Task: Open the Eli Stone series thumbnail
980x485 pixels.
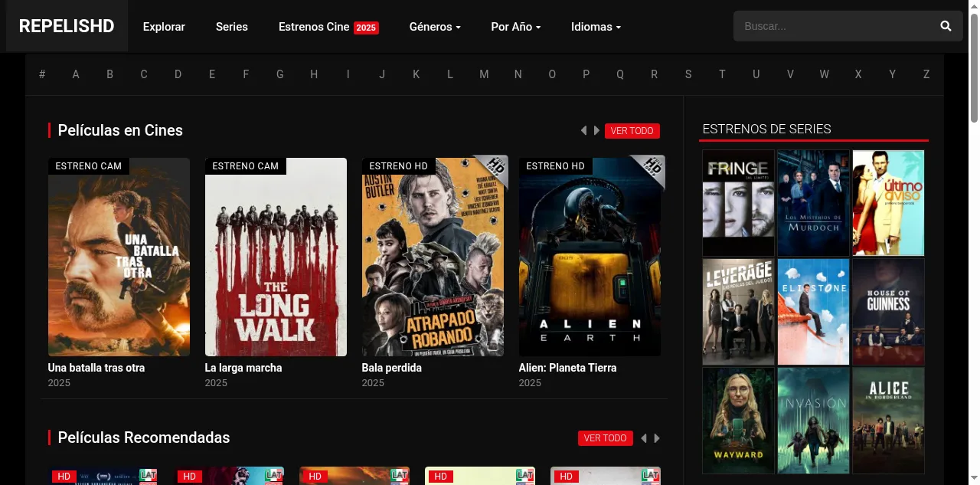Action: click(x=813, y=312)
